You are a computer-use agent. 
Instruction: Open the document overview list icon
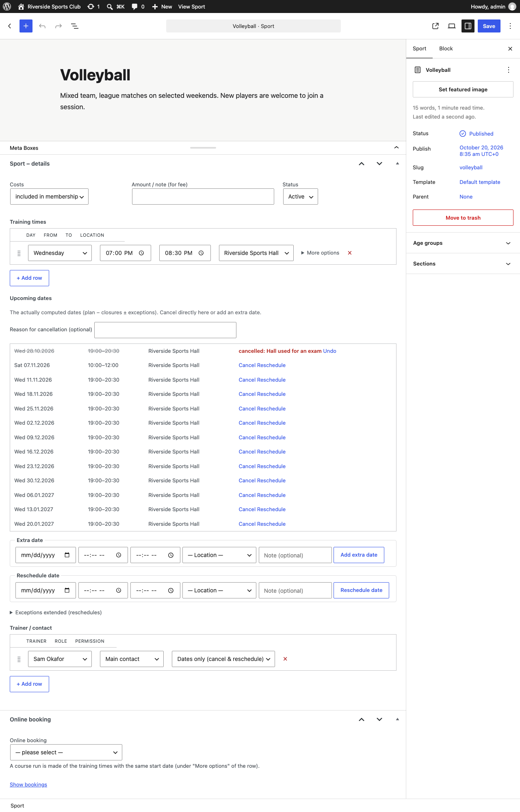tap(75, 26)
